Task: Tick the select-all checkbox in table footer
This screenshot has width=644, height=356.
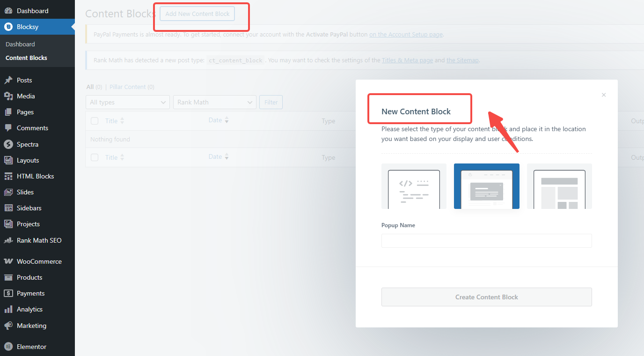Action: [95, 157]
